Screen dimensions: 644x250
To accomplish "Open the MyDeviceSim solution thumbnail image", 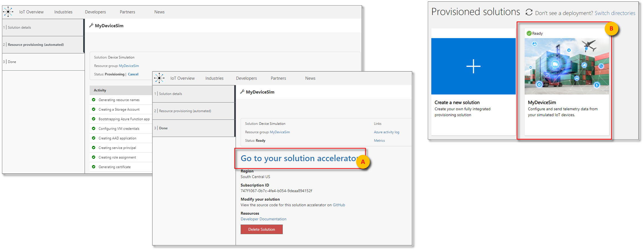I will pos(567,66).
